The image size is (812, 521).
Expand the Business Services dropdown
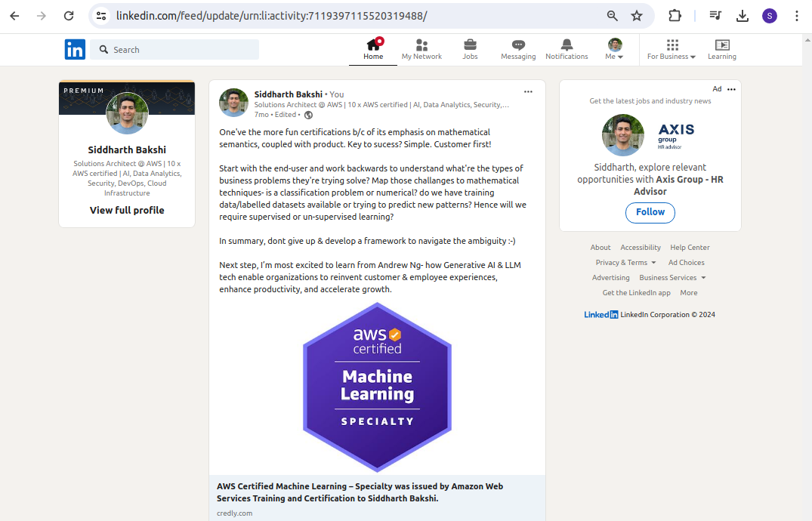click(672, 278)
